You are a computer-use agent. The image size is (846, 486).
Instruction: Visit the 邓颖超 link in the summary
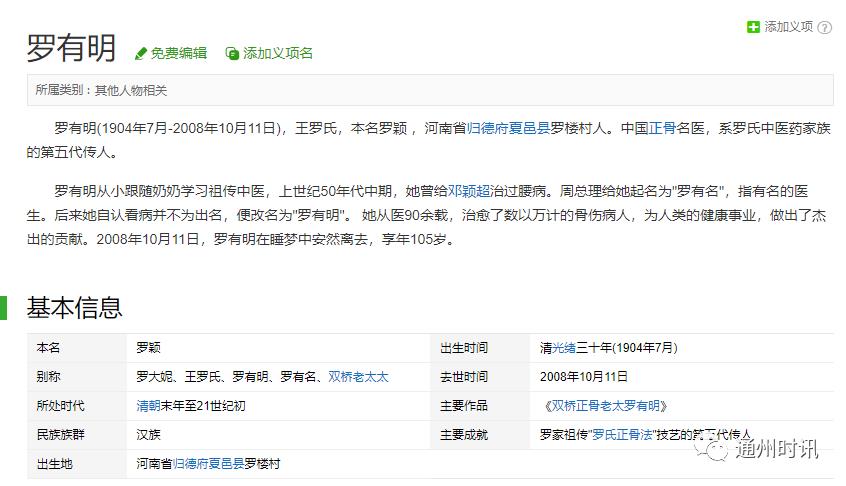point(468,190)
